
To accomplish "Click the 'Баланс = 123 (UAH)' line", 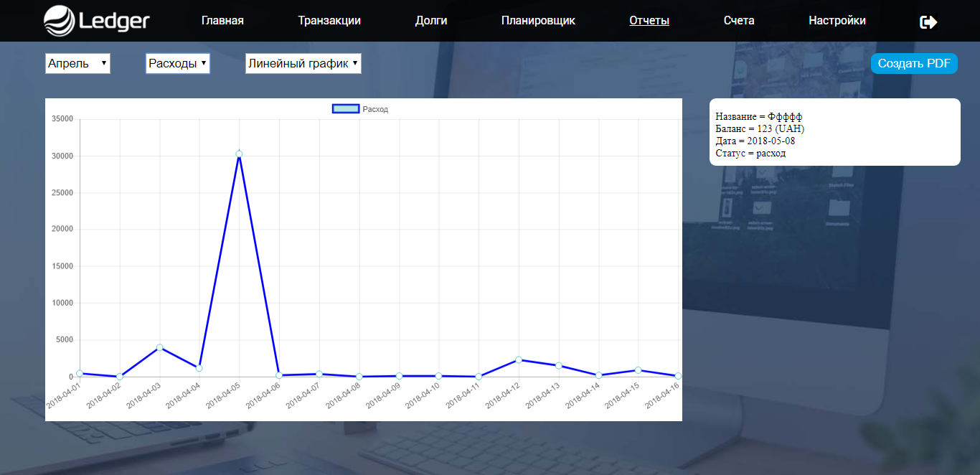I will [760, 128].
